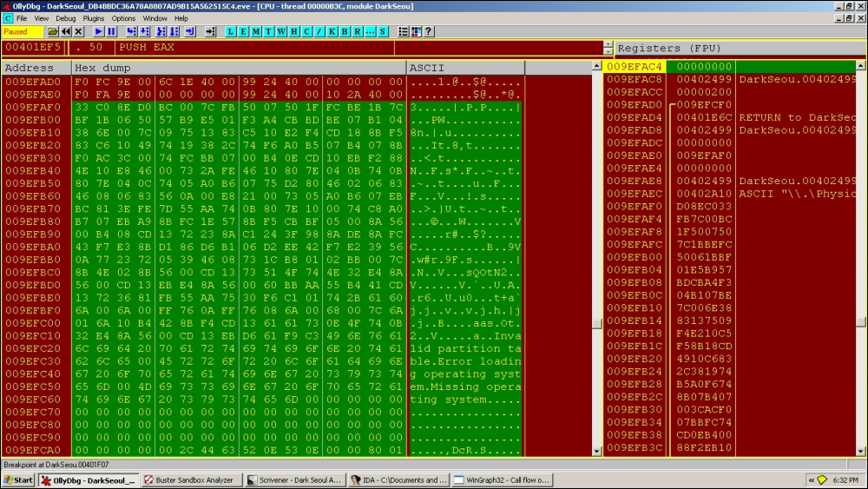
Task: Show References with R button
Action: [x=357, y=31]
